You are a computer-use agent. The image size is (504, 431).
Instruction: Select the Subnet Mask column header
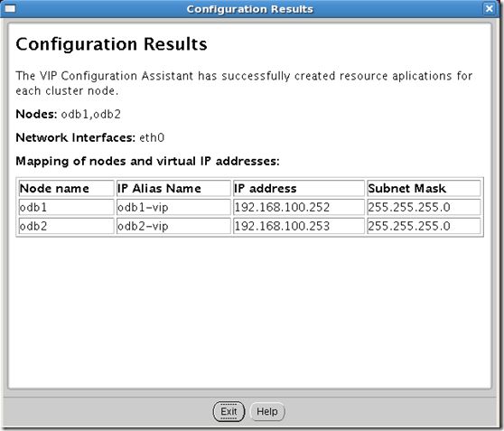[x=424, y=188]
